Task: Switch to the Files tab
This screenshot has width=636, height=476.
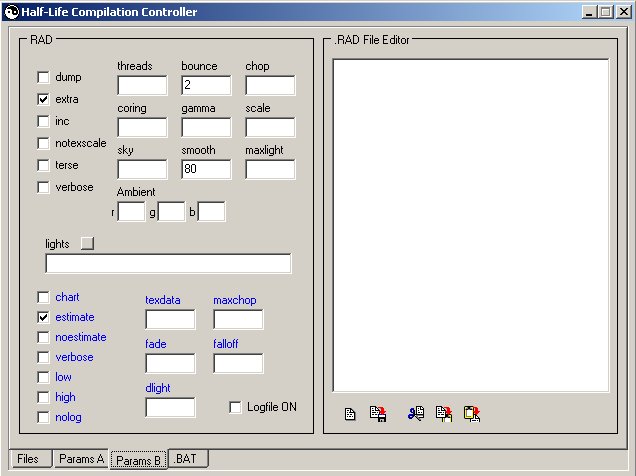Action: tap(28, 459)
